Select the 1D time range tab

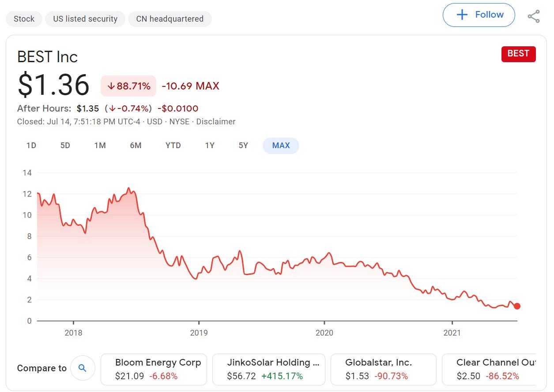(31, 146)
